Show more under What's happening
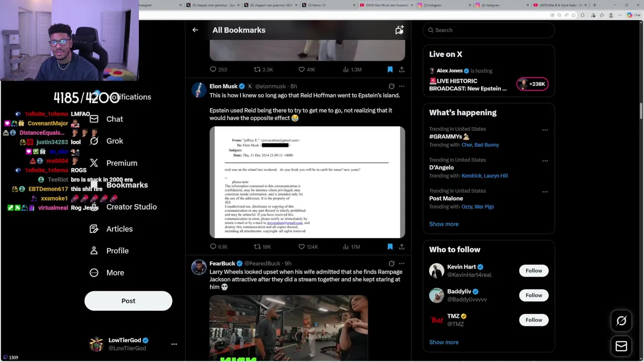The image size is (644, 362). pyautogui.click(x=444, y=224)
